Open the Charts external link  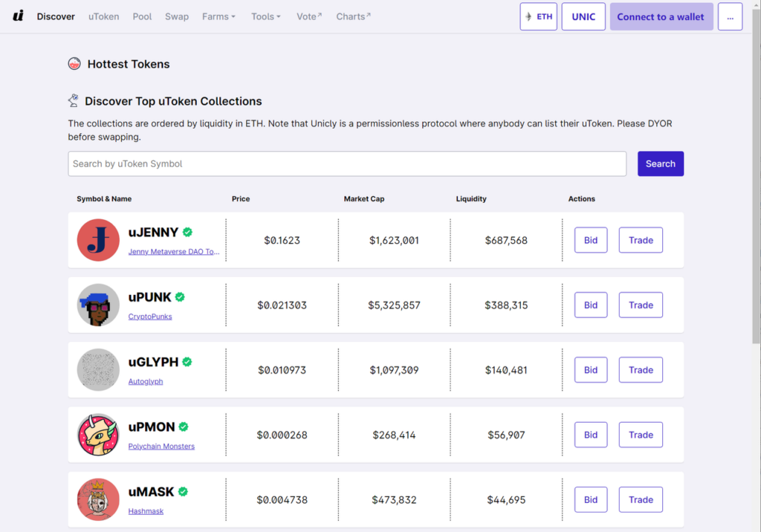353,16
